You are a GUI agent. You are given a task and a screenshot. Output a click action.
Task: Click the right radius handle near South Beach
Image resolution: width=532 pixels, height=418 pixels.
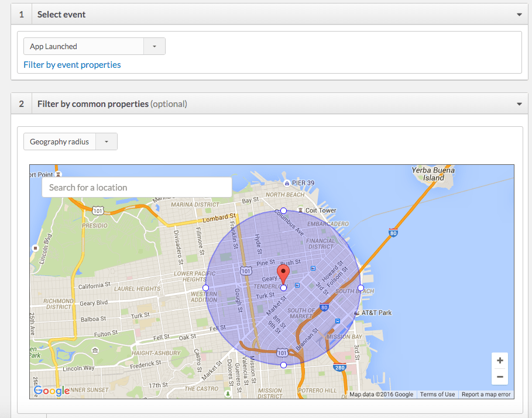click(x=361, y=288)
